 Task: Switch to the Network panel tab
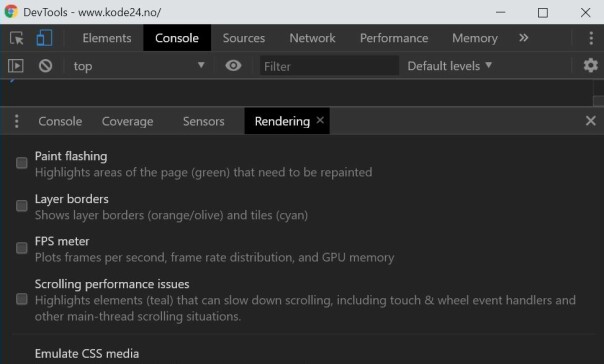click(x=312, y=38)
